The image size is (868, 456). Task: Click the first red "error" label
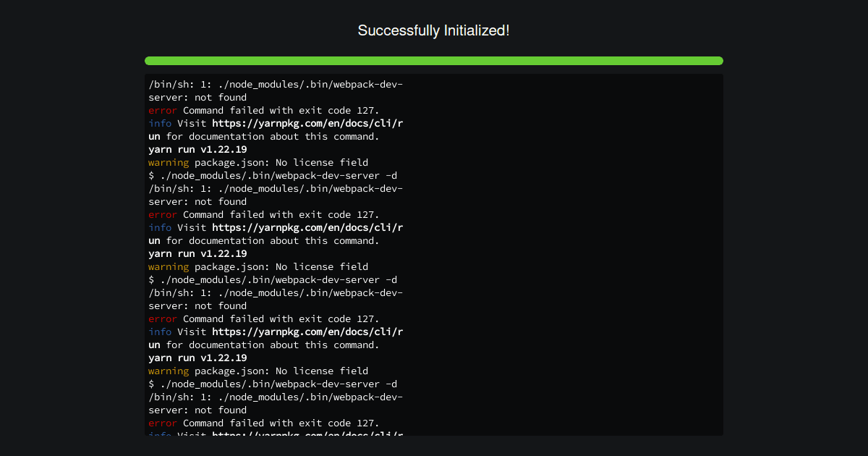pyautogui.click(x=163, y=110)
